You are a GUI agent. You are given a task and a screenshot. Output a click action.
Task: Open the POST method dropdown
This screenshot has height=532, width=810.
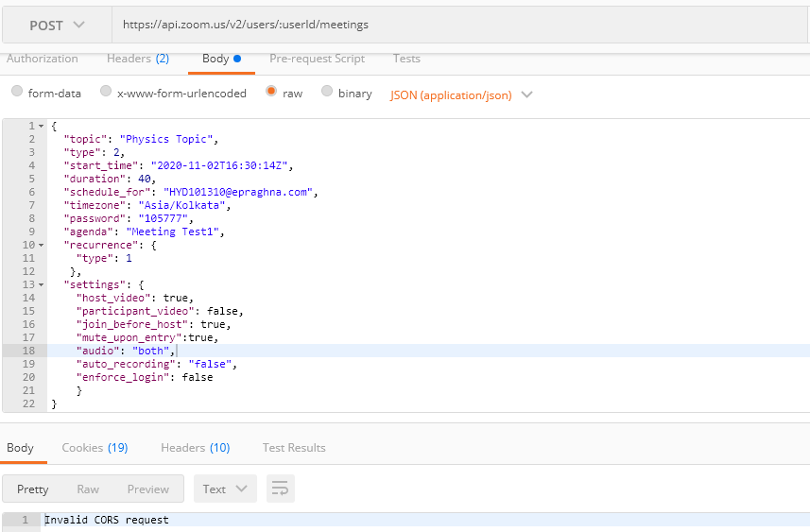[57, 25]
